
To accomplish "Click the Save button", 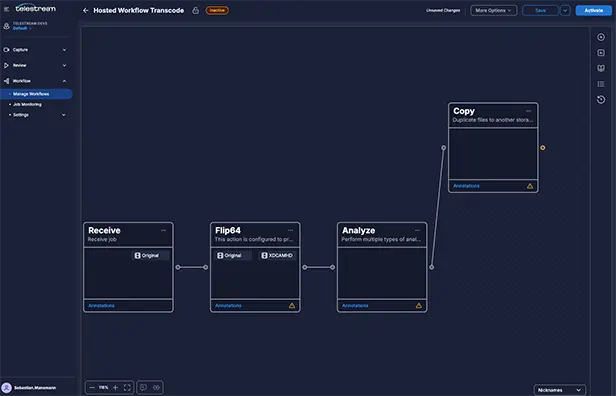I will point(541,11).
